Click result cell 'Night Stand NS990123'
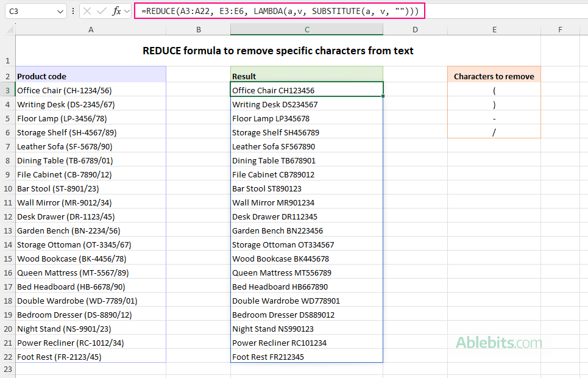The width and height of the screenshot is (588, 378). click(306, 329)
